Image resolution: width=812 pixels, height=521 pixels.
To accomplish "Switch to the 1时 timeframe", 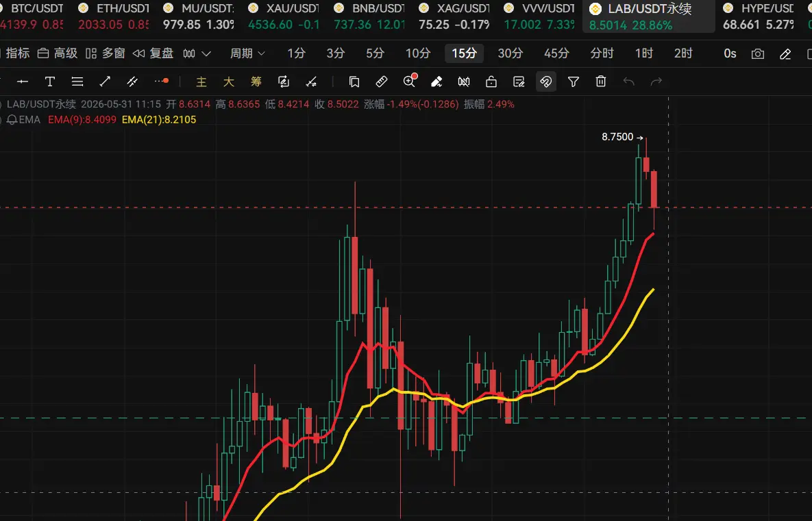I will (643, 53).
